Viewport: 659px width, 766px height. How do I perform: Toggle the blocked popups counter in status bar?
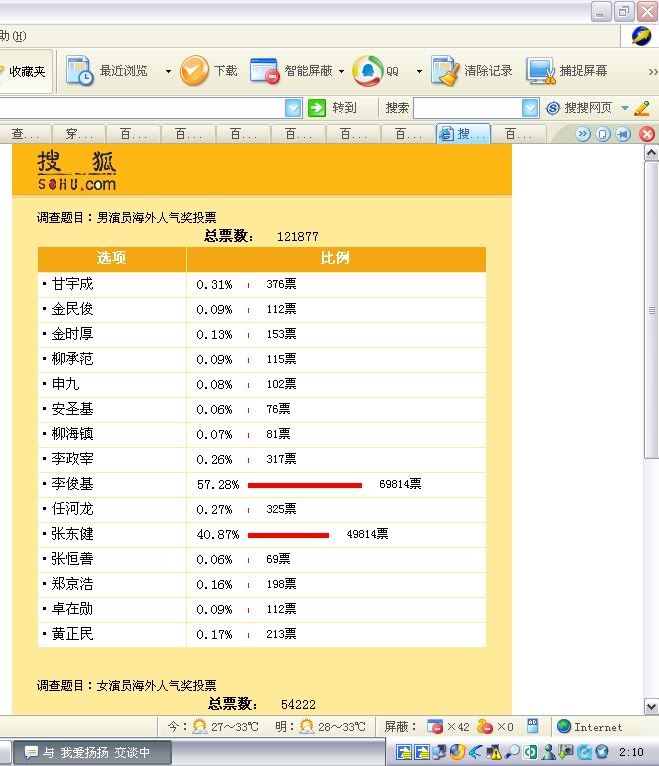(x=448, y=727)
